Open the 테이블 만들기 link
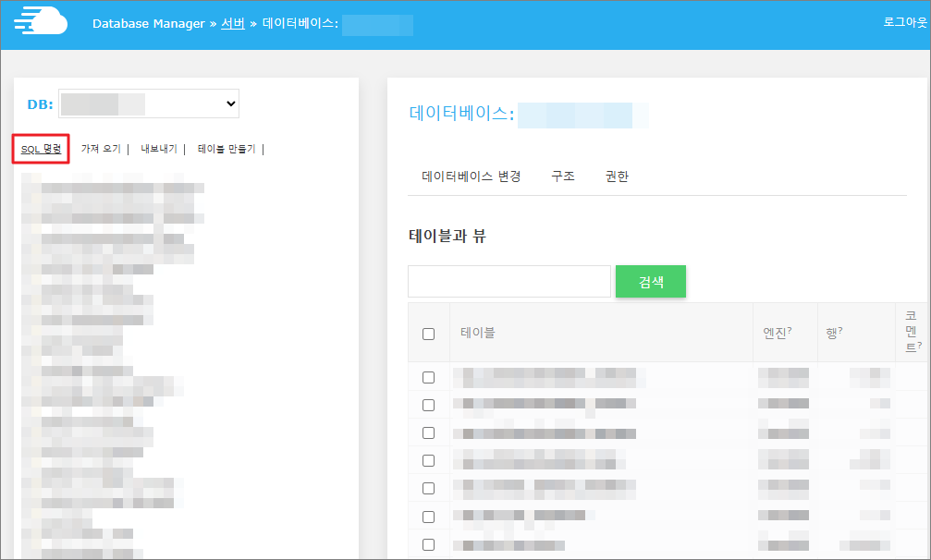This screenshot has width=931, height=560. pos(227,149)
